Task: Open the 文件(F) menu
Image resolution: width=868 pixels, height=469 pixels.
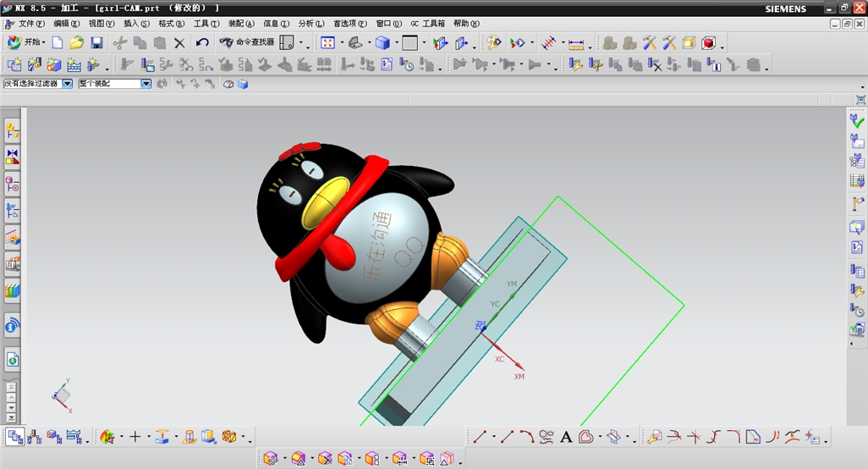Action: (31, 24)
